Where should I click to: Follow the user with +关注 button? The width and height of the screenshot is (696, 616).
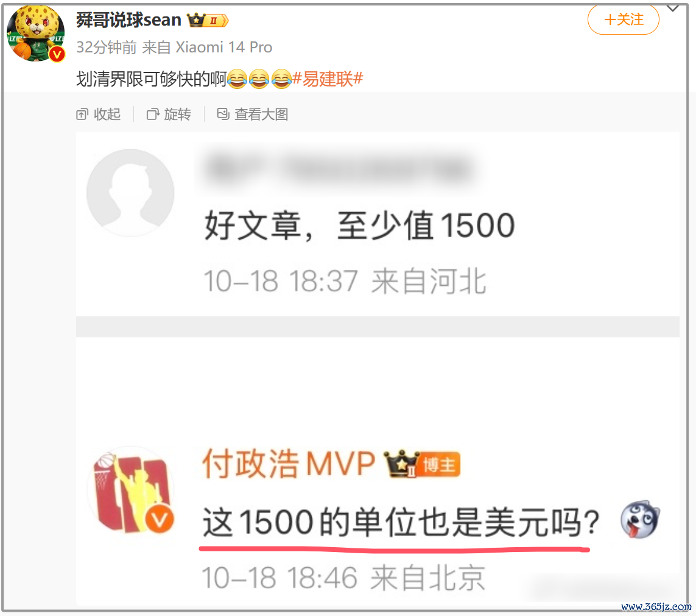[623, 19]
